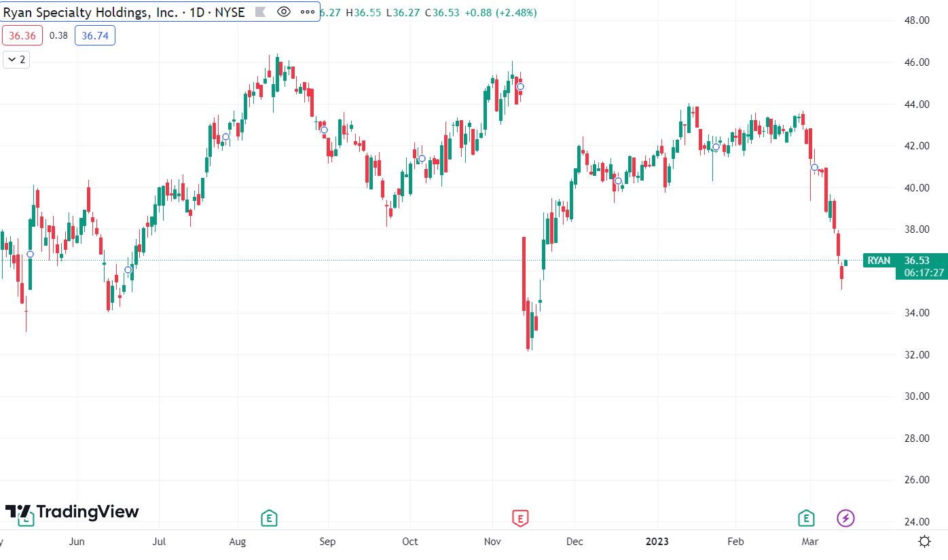
Task: Click the 30.00 price scale label
Action: (918, 396)
